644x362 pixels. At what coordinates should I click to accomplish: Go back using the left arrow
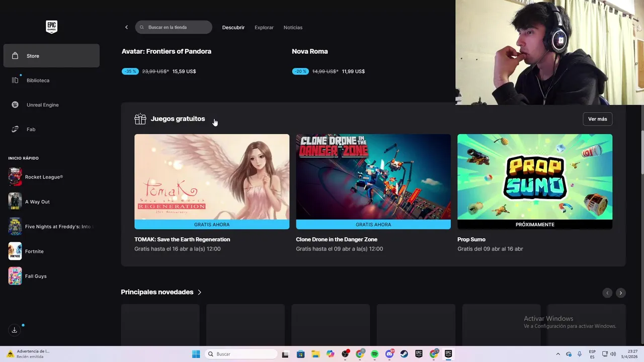coord(126,27)
